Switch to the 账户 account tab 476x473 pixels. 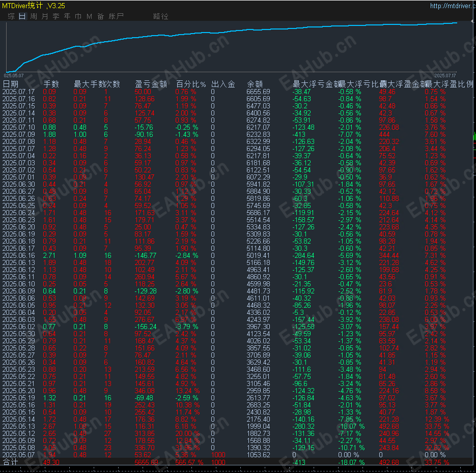tap(116, 16)
